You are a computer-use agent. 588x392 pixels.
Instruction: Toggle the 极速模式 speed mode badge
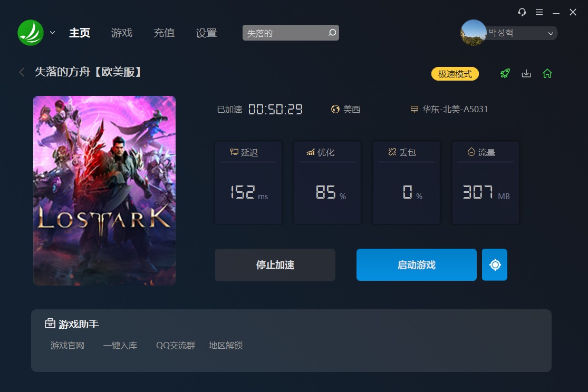pos(455,74)
